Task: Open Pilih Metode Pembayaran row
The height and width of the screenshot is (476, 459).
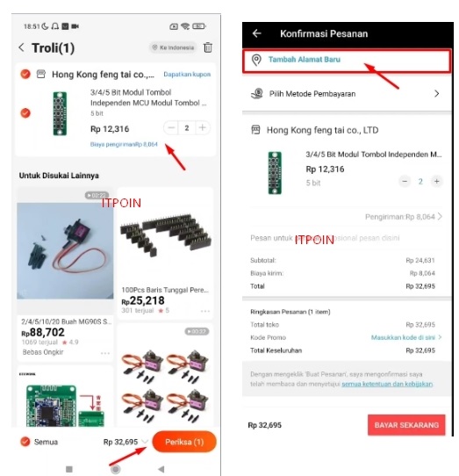Action: tap(346, 94)
